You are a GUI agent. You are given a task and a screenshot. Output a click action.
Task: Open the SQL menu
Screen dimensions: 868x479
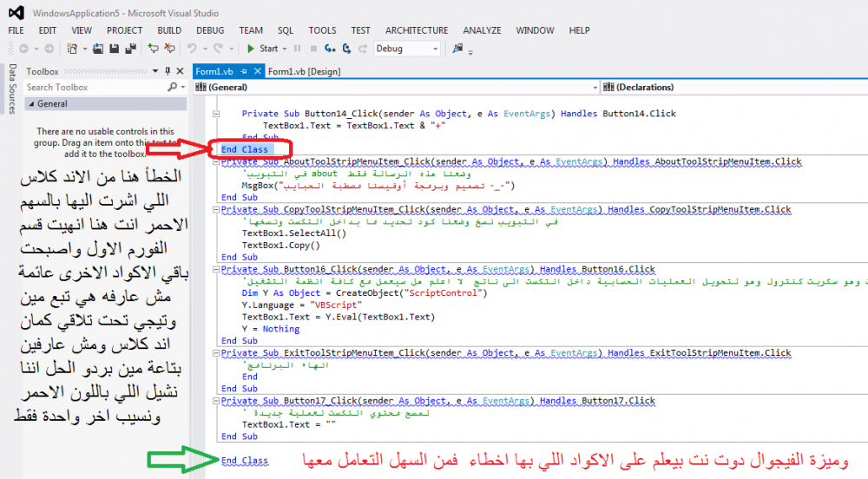tap(286, 30)
